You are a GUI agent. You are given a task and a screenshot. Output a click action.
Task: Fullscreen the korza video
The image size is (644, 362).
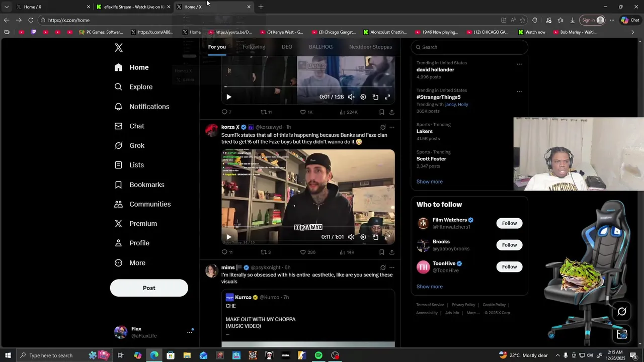[387, 237]
